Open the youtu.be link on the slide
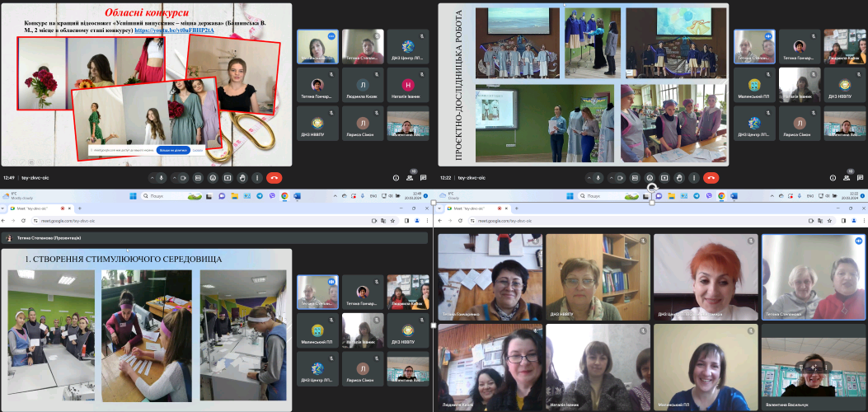Screen dimensions: 868x412 click(174, 30)
